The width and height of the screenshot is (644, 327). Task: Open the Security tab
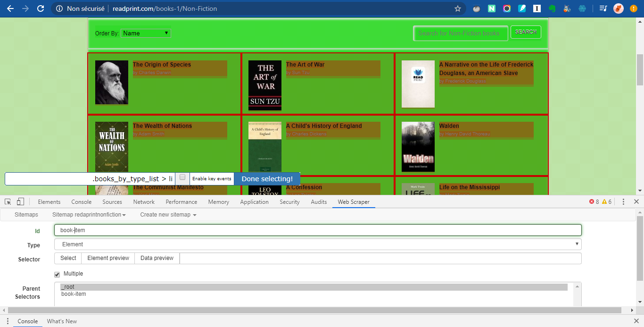point(289,202)
